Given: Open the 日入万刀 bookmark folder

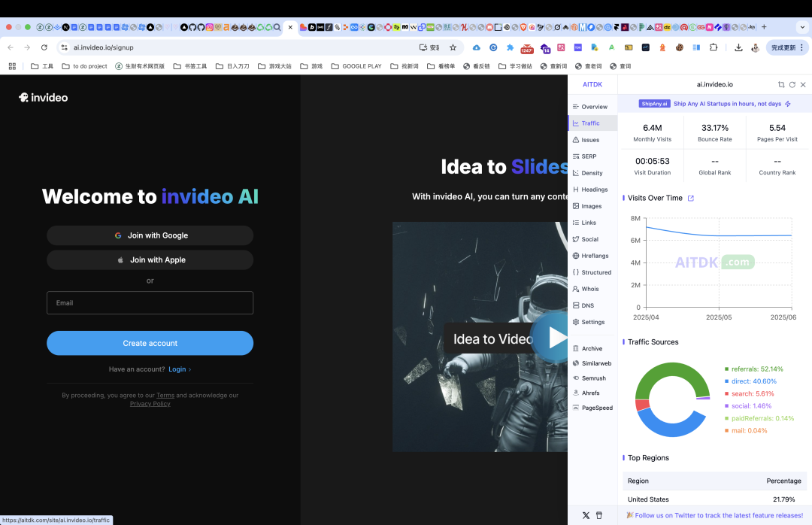Looking at the screenshot, I should click(232, 66).
